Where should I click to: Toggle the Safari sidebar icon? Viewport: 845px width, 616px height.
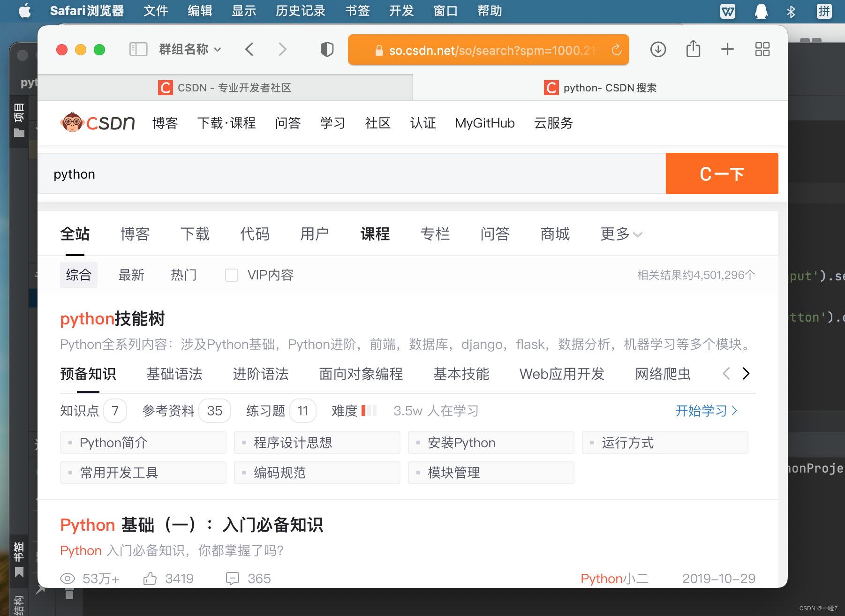(x=138, y=49)
